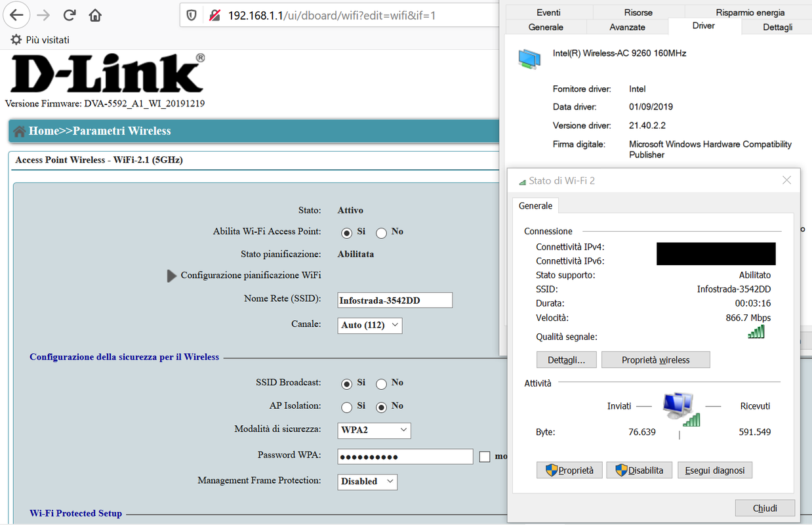
Task: Switch to the Generale tab in driver properties
Action: (546, 27)
